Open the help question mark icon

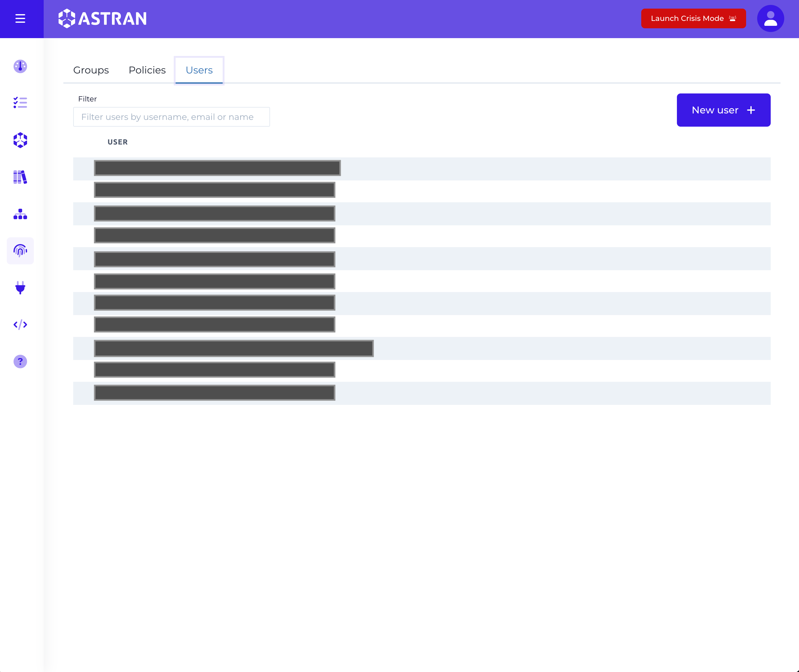click(x=20, y=362)
